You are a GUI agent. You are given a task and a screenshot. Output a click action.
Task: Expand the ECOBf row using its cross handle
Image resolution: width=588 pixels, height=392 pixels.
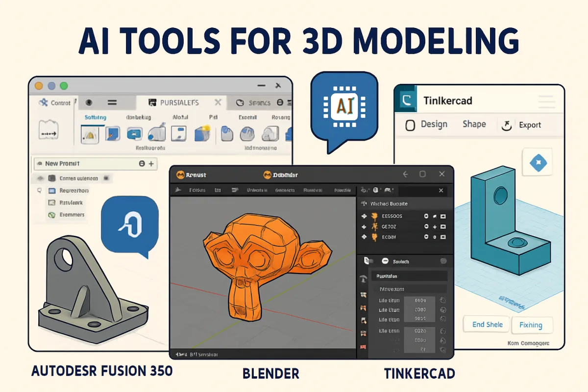pos(364,238)
